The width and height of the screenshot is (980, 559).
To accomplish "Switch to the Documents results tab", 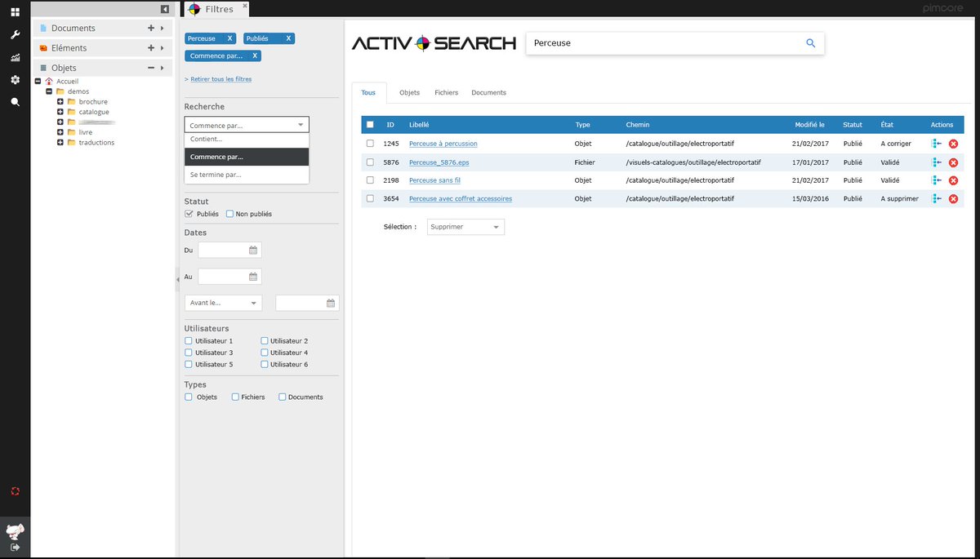I will pyautogui.click(x=489, y=93).
